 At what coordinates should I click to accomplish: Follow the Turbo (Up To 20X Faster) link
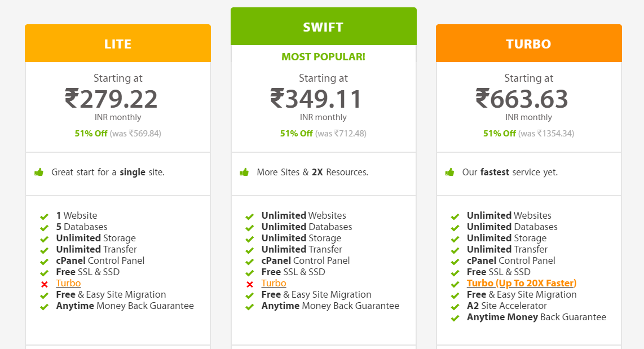521,284
